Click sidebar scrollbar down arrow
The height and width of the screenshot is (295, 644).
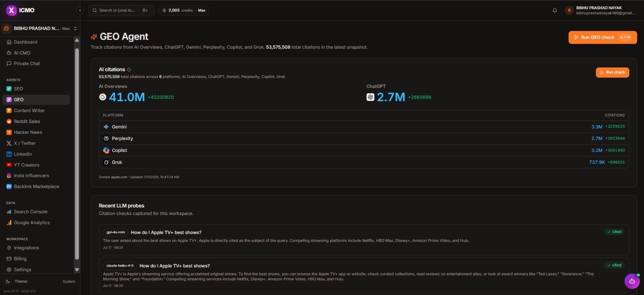(x=77, y=270)
